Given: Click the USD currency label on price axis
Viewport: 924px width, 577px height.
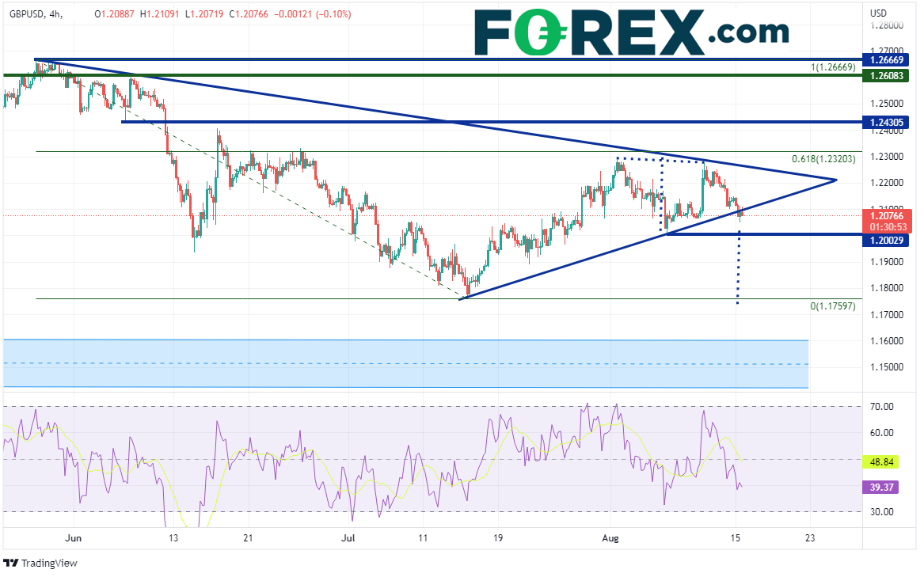Looking at the screenshot, I should tap(878, 13).
